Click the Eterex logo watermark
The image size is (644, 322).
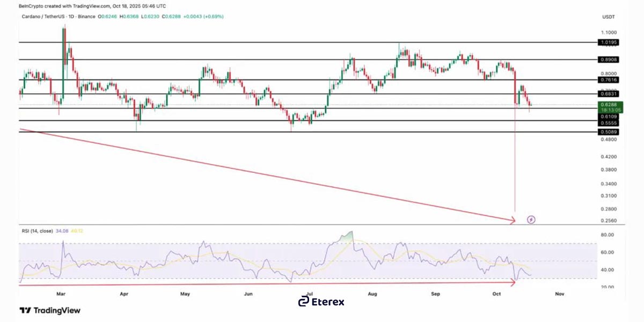pyautogui.click(x=321, y=302)
